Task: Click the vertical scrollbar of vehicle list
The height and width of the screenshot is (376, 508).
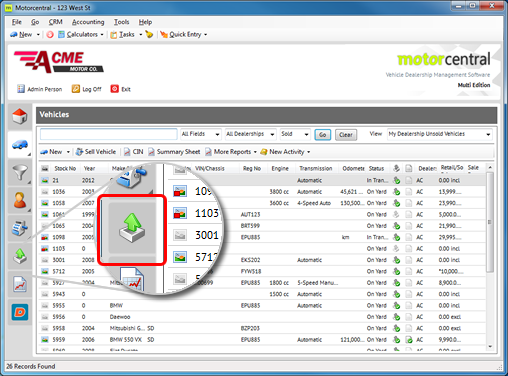Action: click(490, 257)
